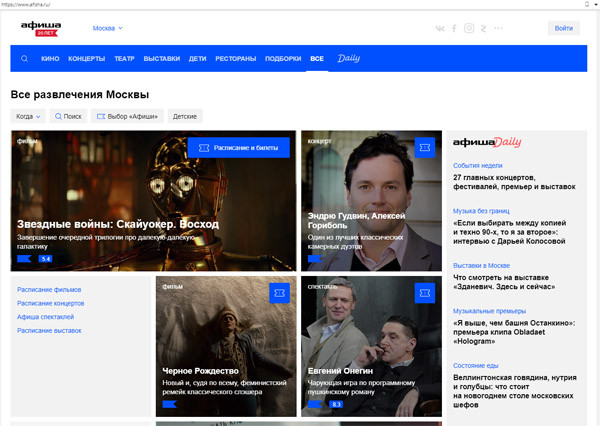The width and height of the screenshot is (600, 426).
Task: Open the Когда date filter dropdown
Action: tap(28, 116)
